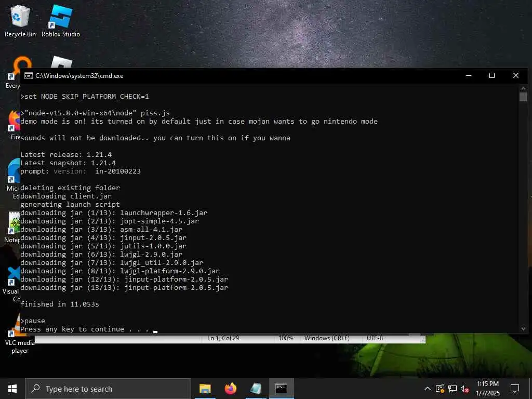The width and height of the screenshot is (532, 399).
Task: Open the Recycle Bin desktop icon
Action: click(x=20, y=21)
